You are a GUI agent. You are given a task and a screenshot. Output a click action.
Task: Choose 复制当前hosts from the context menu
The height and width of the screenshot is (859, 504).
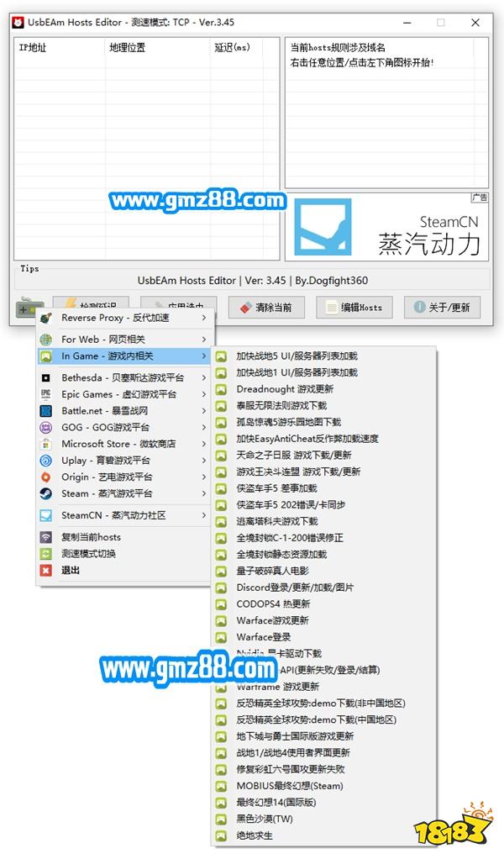(123, 537)
